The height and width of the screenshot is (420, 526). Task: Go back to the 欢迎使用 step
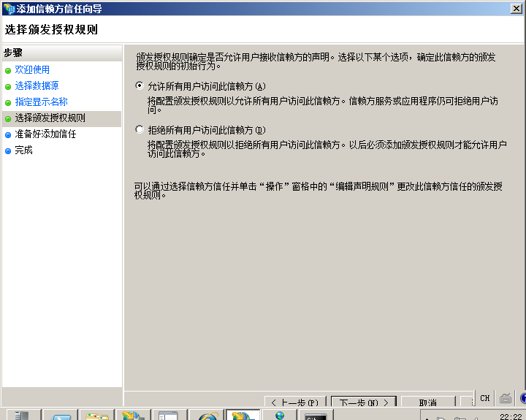tap(32, 69)
